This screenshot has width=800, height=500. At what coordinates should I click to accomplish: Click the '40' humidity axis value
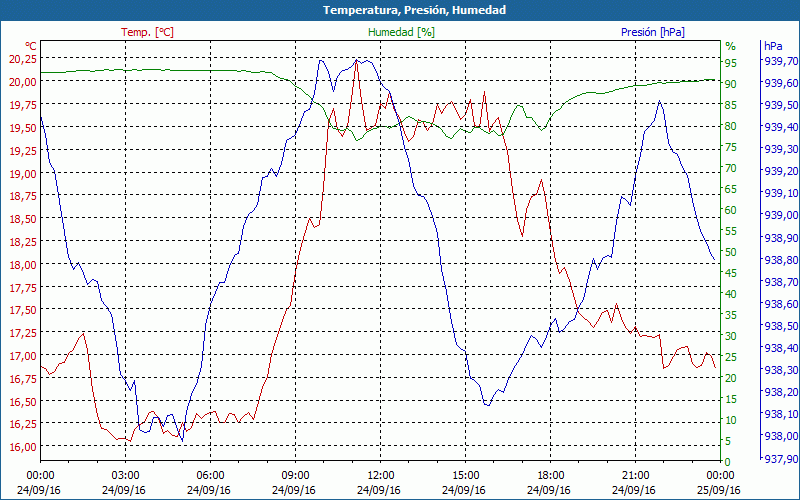pyautogui.click(x=731, y=294)
